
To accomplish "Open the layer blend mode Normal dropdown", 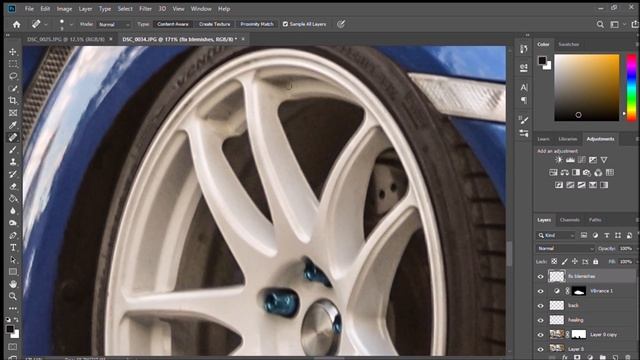I will [x=565, y=248].
